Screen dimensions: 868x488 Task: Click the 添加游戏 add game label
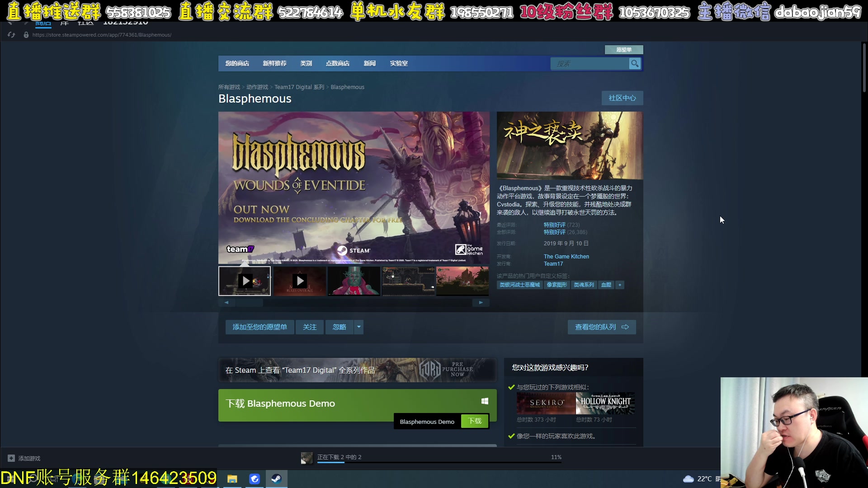click(x=29, y=458)
